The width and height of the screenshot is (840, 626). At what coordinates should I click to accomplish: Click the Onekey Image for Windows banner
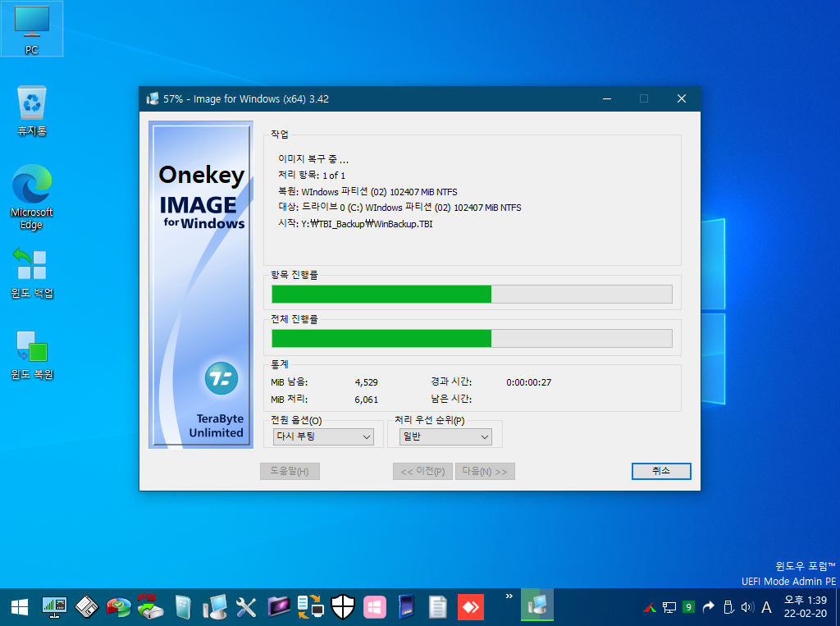(x=201, y=285)
